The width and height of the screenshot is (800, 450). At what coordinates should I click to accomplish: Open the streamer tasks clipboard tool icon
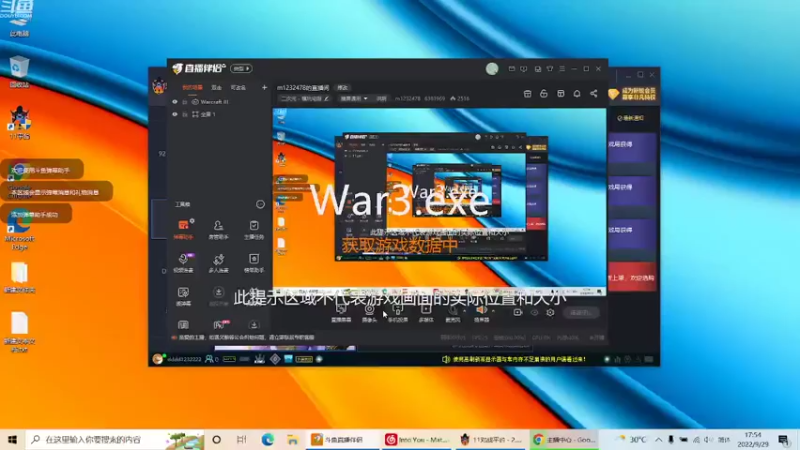point(254,229)
